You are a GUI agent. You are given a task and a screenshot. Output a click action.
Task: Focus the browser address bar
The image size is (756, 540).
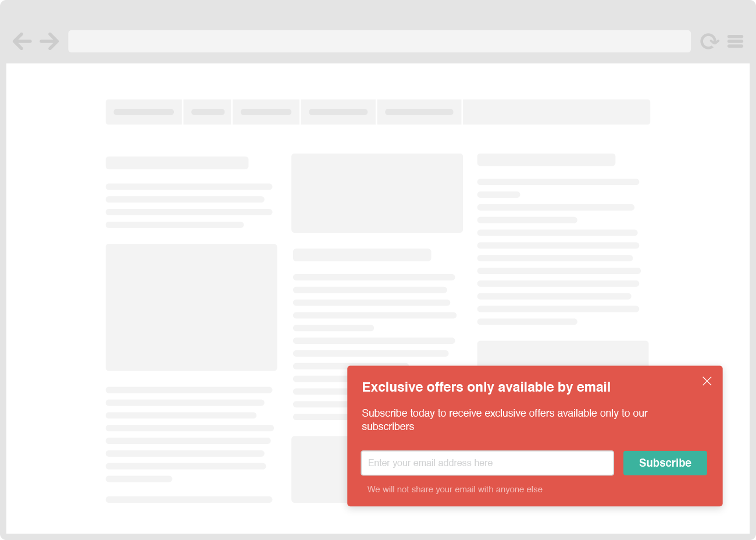[379, 41]
